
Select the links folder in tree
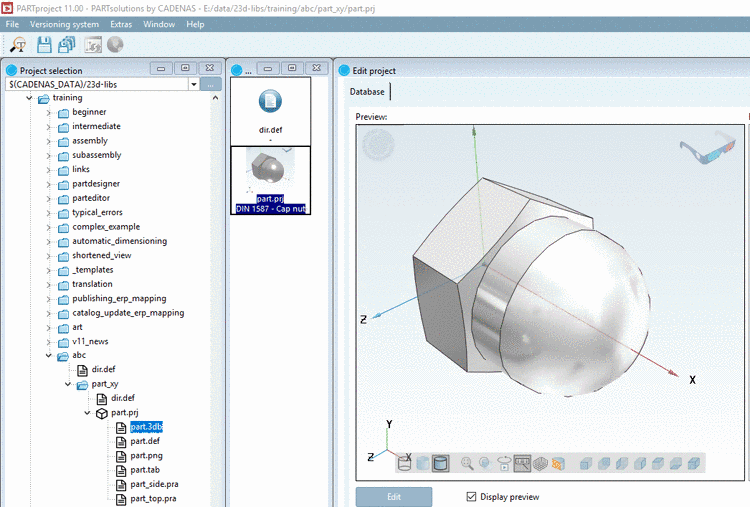pyautogui.click(x=81, y=169)
